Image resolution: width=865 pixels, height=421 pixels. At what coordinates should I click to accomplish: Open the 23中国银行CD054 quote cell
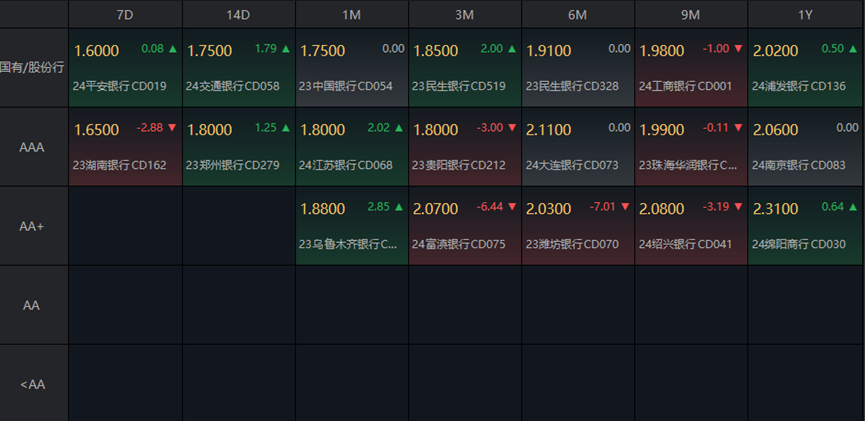tap(352, 67)
